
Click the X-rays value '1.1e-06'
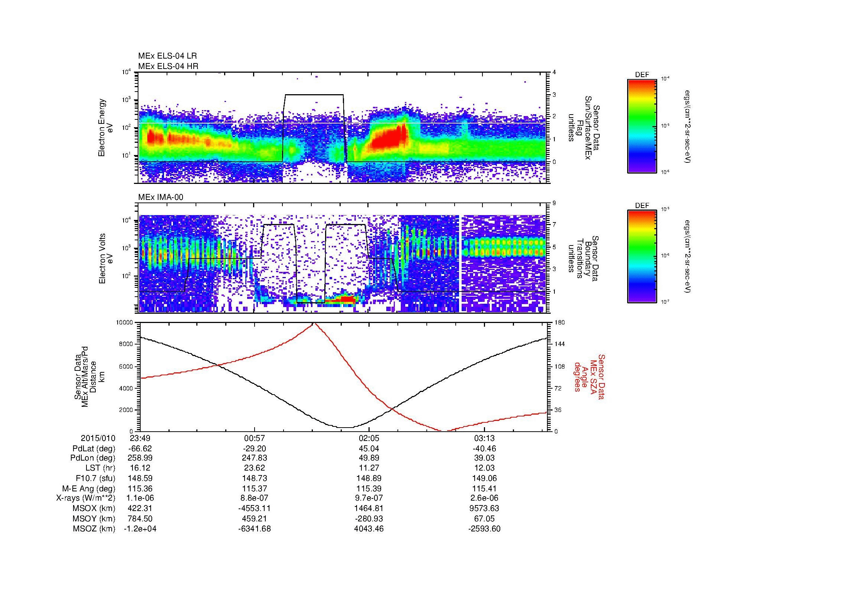[140, 498]
